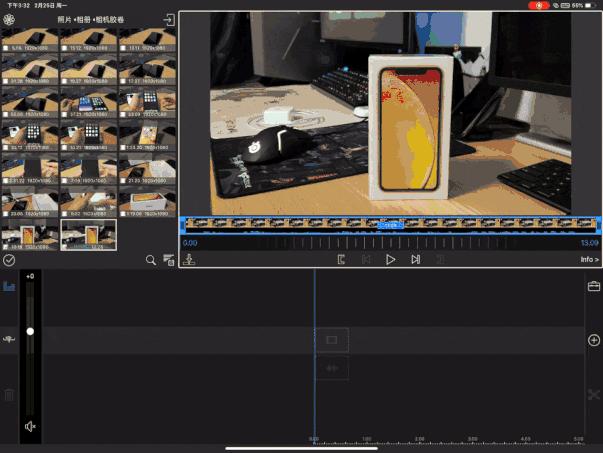Tap the iPad home indicator bar
603x453 pixels.
(x=302, y=448)
